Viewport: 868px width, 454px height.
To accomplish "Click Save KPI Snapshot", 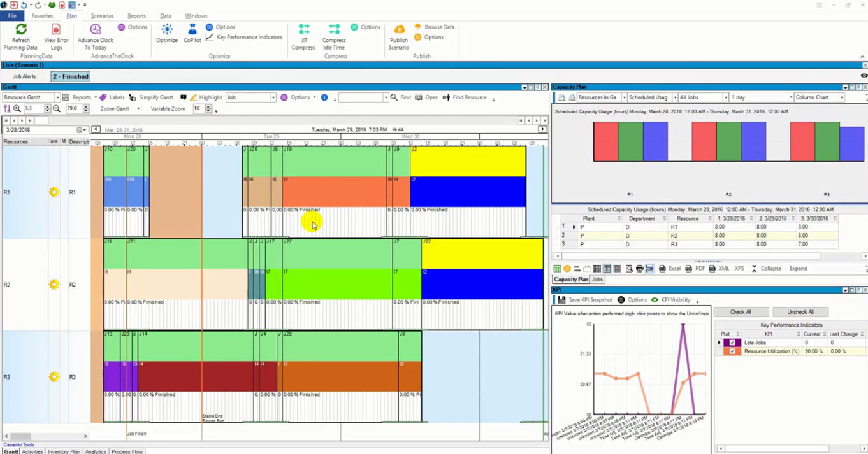I will [x=585, y=300].
